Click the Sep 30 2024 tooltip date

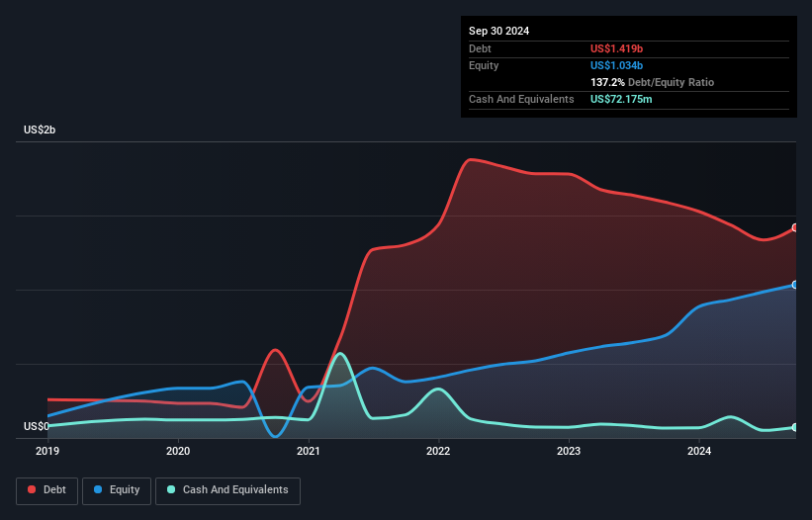click(x=498, y=31)
